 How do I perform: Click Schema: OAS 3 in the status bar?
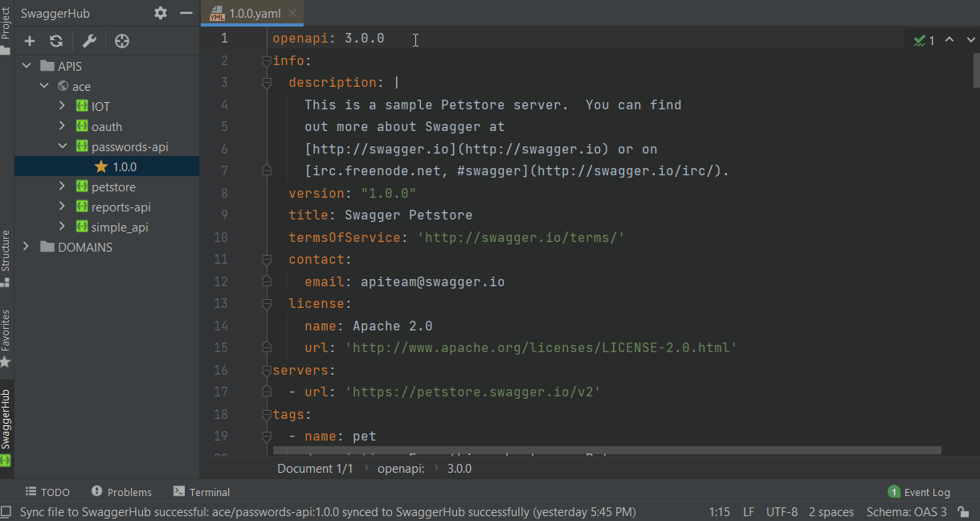[x=907, y=511]
